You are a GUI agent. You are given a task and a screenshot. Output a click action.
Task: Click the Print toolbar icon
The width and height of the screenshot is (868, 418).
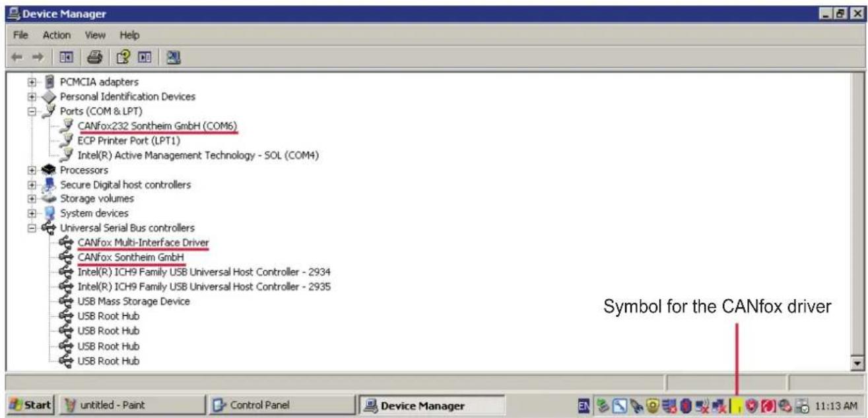click(x=94, y=58)
